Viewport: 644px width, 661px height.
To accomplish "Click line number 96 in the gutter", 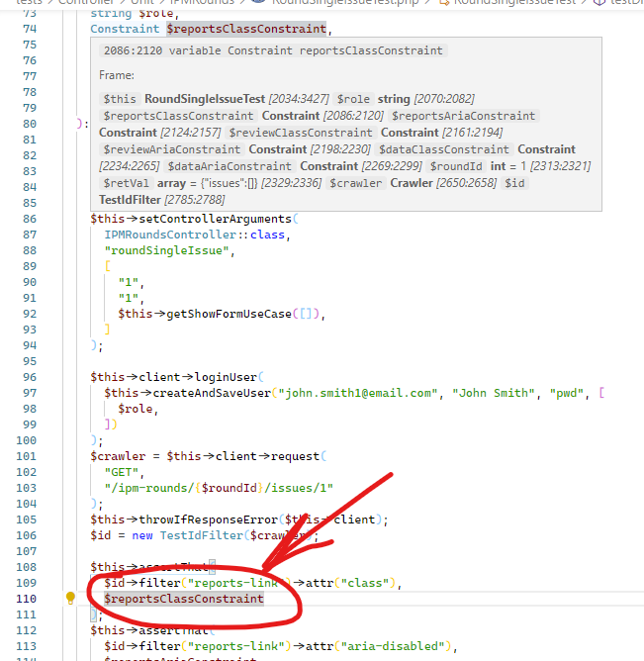I will 30,377.
